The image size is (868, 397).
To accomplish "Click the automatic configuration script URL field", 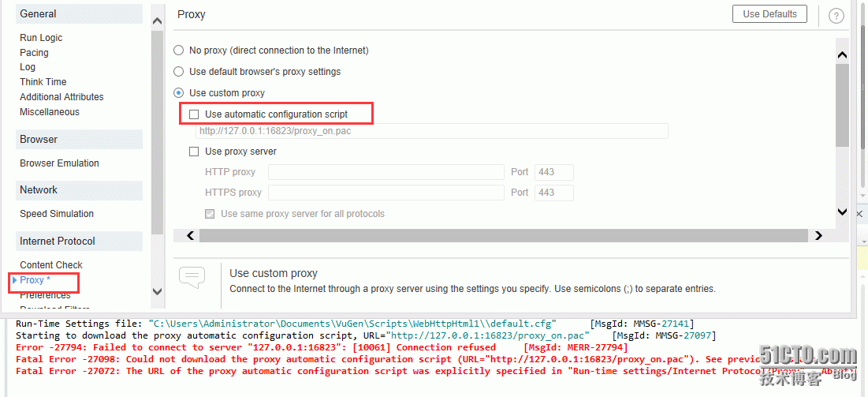I will point(432,131).
